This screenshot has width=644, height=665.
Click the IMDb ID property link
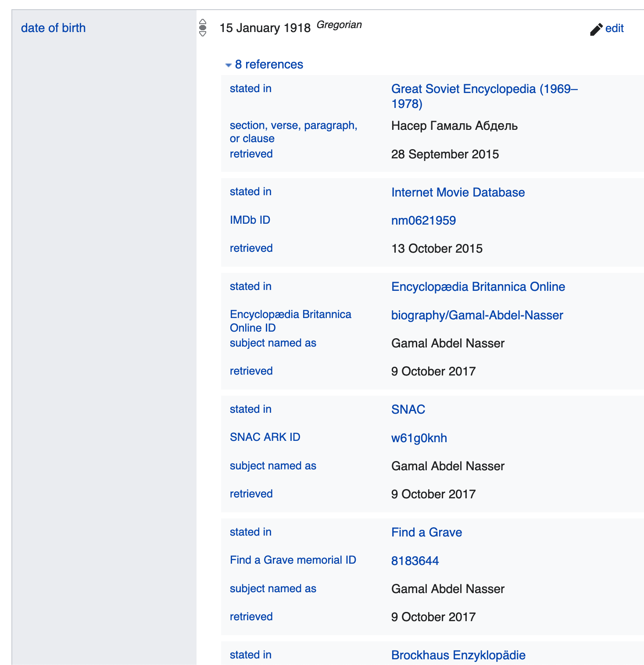click(250, 220)
